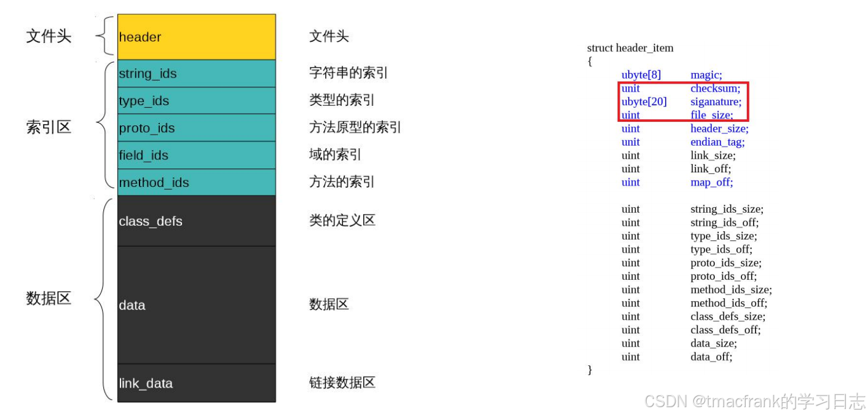The height and width of the screenshot is (417, 868).
Task: Select the method_ids teal block
Action: pos(197,182)
